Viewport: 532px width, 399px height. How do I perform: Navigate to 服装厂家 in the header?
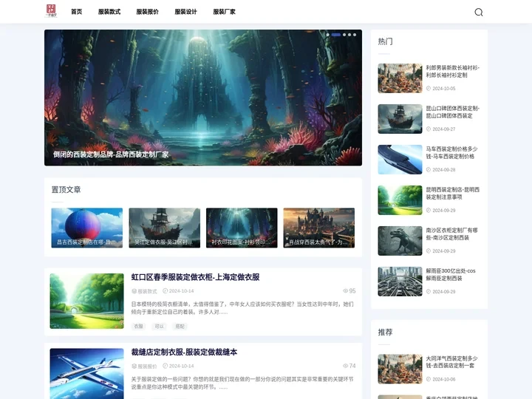click(x=225, y=12)
